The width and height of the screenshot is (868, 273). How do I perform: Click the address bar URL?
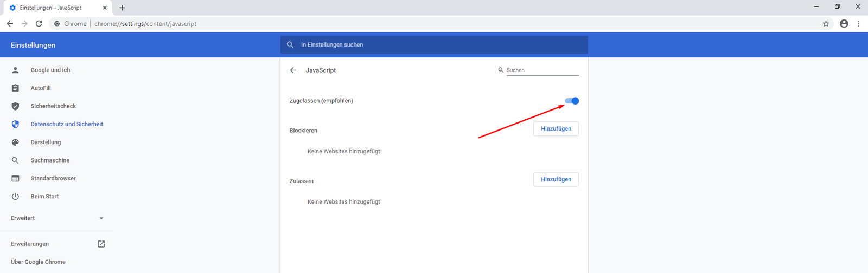point(145,24)
